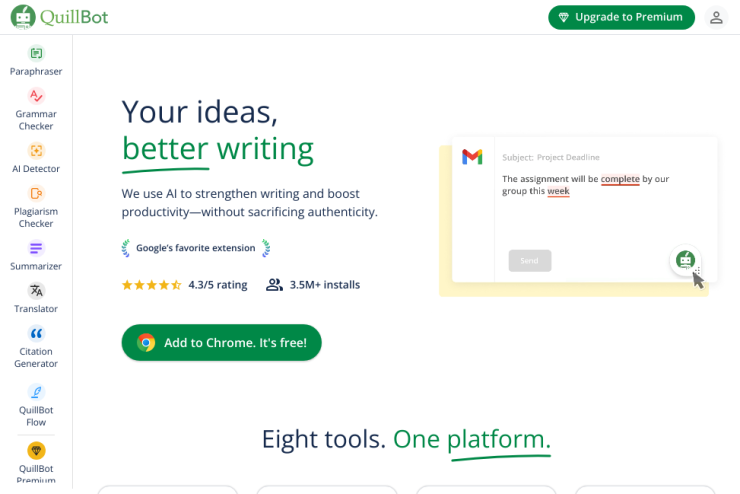This screenshot has width=740, height=494.
Task: Click the Translator label in sidebar
Action: 36,309
